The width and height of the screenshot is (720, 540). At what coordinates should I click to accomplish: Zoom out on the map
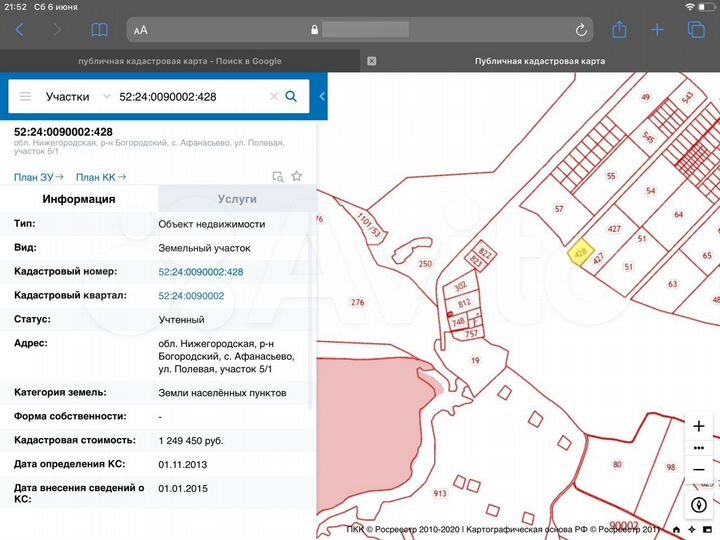(699, 468)
